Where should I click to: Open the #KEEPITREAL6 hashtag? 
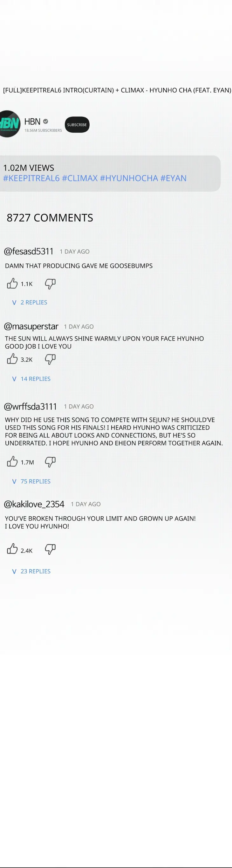coord(31,178)
